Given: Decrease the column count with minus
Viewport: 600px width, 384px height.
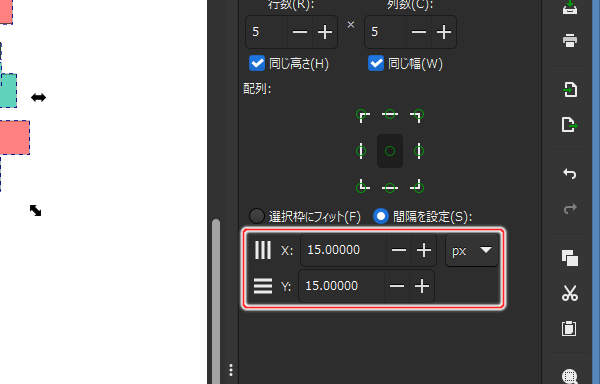Looking at the screenshot, I should tap(419, 32).
